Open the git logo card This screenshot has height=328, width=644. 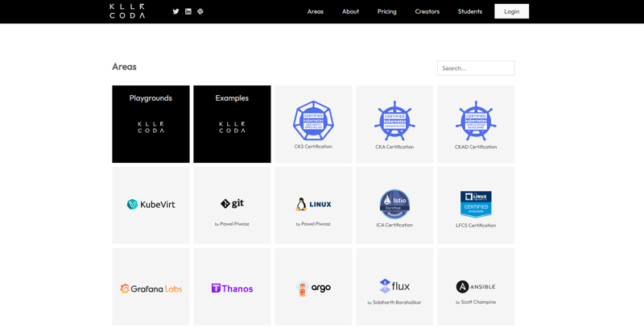tap(232, 206)
